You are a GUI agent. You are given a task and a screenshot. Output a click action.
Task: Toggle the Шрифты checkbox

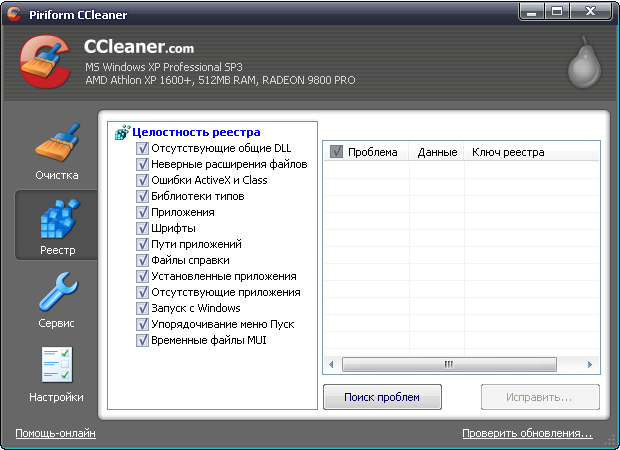142,228
